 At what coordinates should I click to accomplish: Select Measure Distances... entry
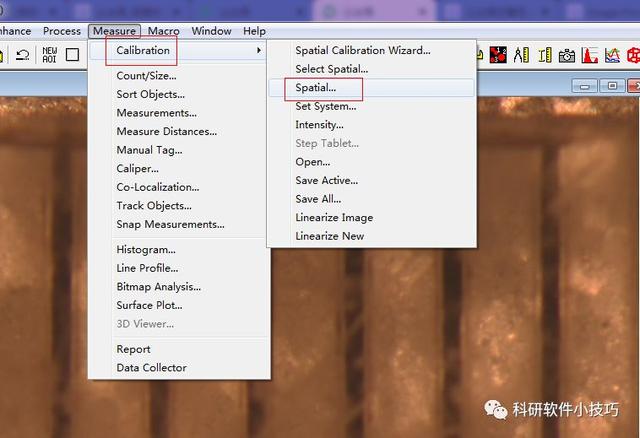(x=178, y=131)
